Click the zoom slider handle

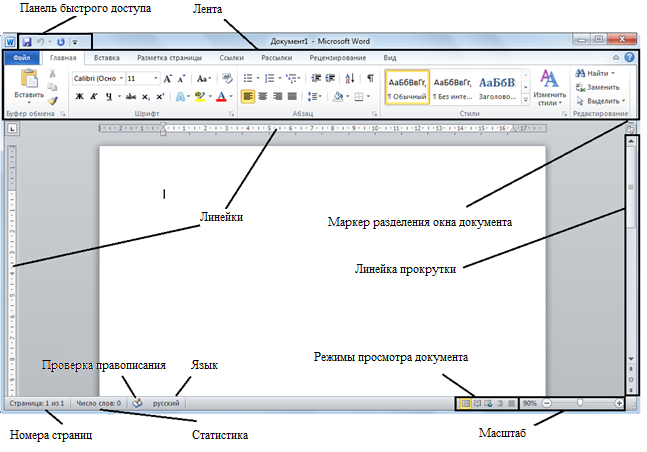tap(580, 403)
